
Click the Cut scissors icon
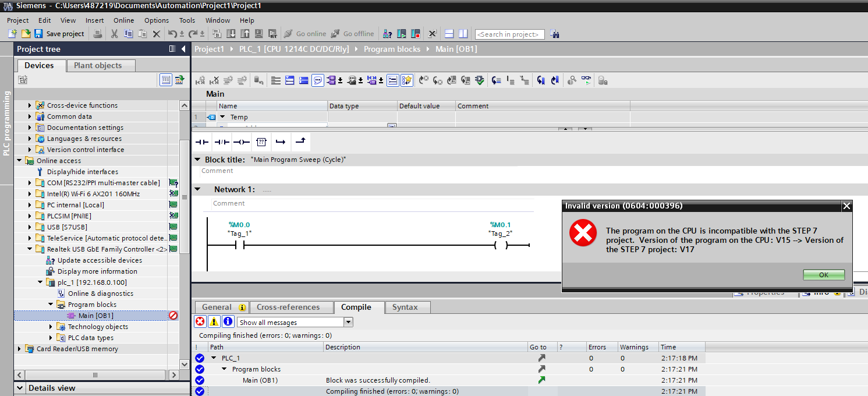pos(114,34)
